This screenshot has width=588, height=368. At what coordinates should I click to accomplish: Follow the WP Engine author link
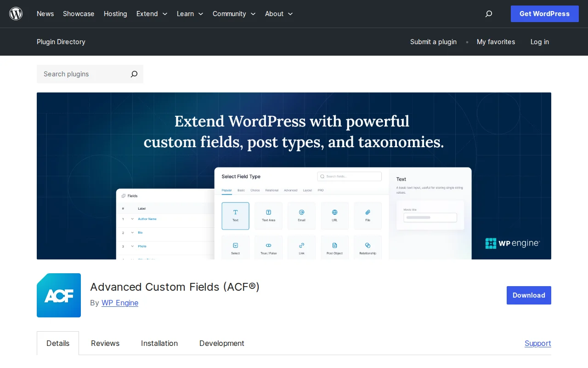pyautogui.click(x=120, y=303)
